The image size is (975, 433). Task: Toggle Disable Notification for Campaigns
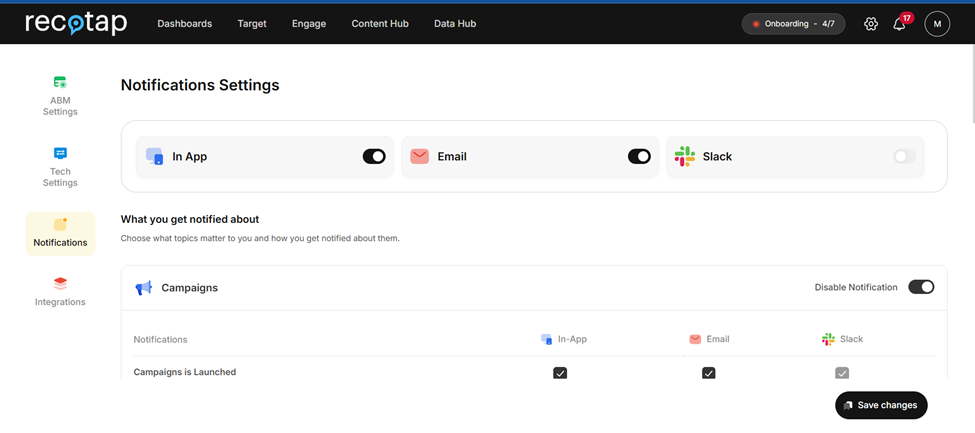click(921, 287)
